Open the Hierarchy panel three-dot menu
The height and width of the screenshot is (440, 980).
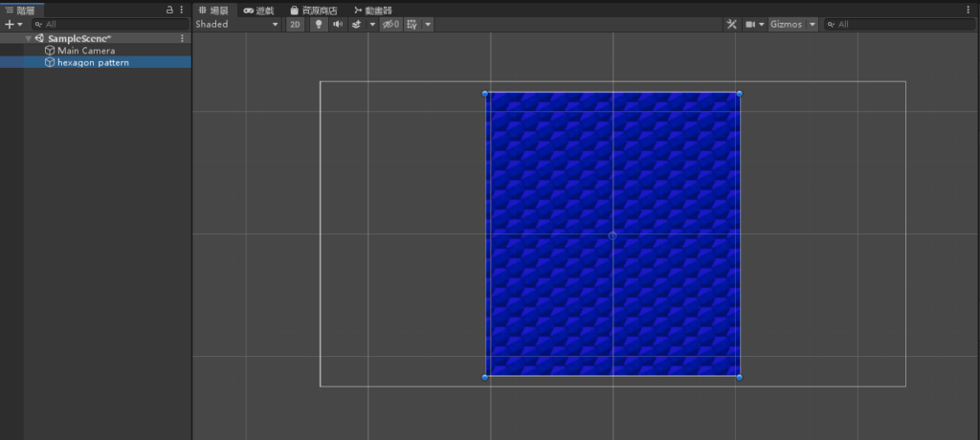182,10
